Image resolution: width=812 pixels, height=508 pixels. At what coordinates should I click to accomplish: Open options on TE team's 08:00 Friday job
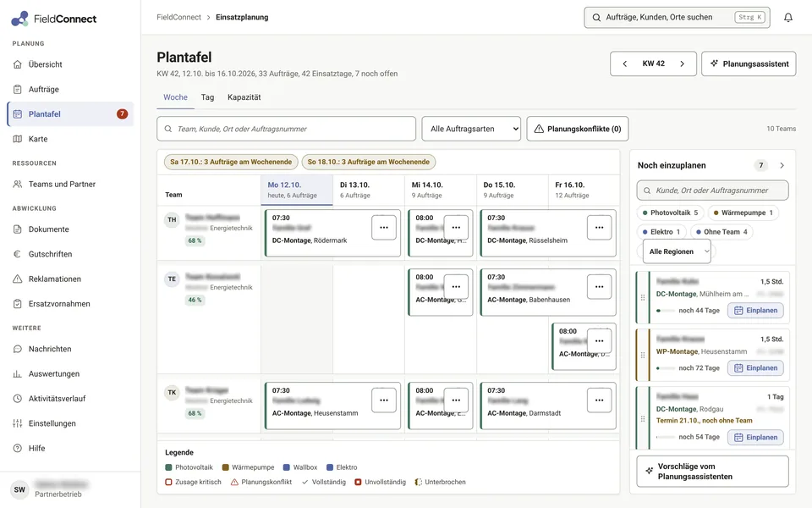click(x=599, y=341)
